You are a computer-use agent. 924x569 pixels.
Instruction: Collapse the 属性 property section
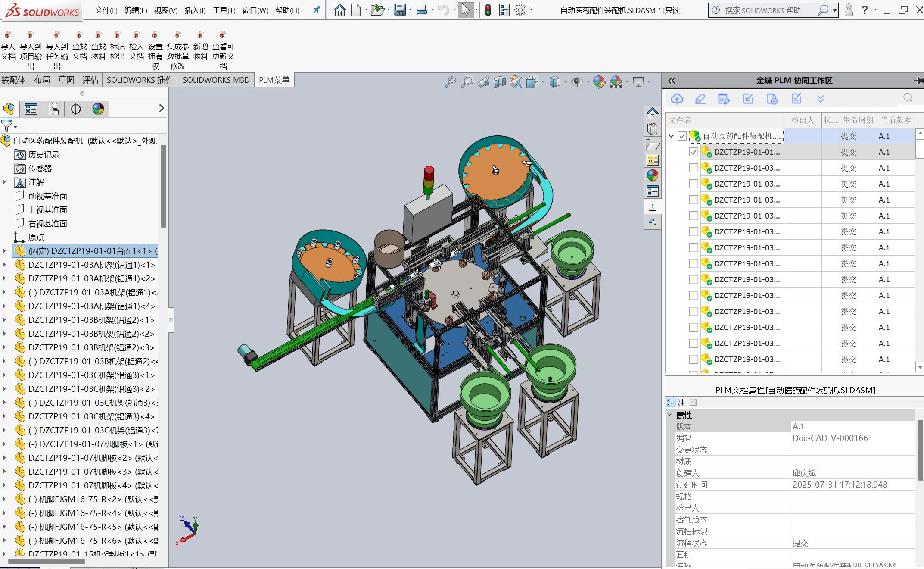click(670, 415)
